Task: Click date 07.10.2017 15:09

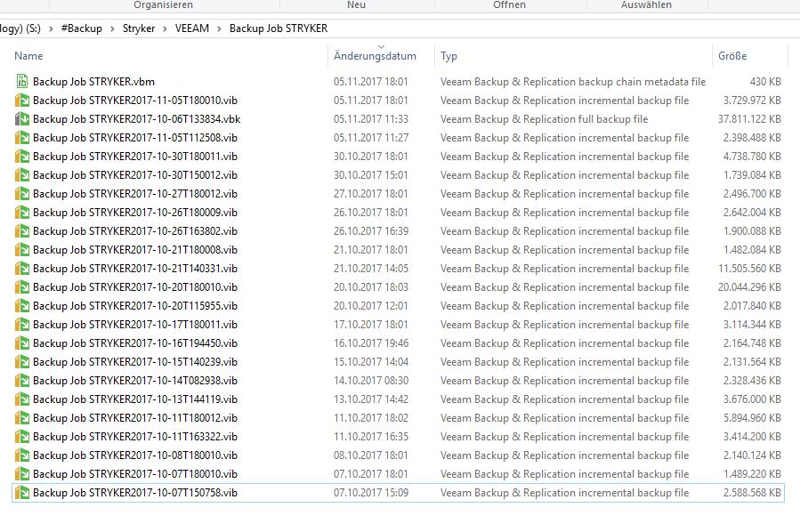Action: (x=371, y=493)
